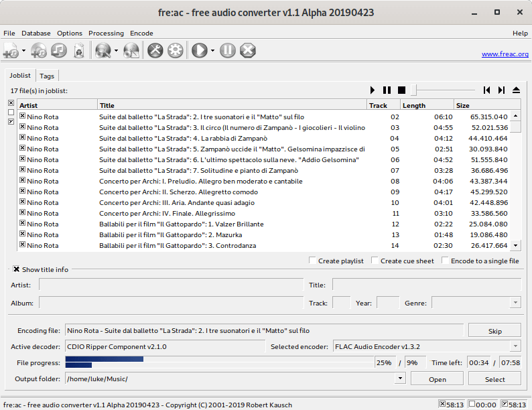Click Open output folder button
Viewport: 532px width, 410px height.
(x=437, y=379)
